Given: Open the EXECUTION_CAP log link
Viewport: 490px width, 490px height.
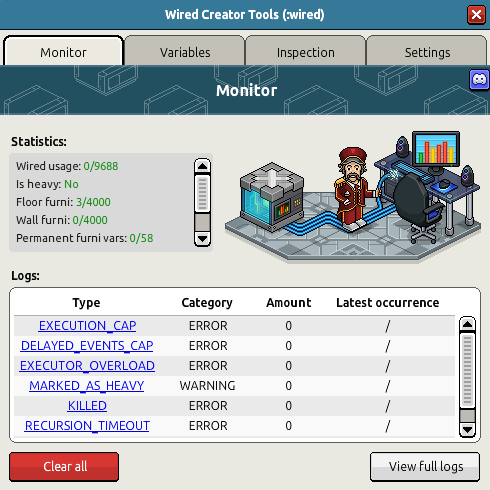Looking at the screenshot, I should click(x=87, y=326).
